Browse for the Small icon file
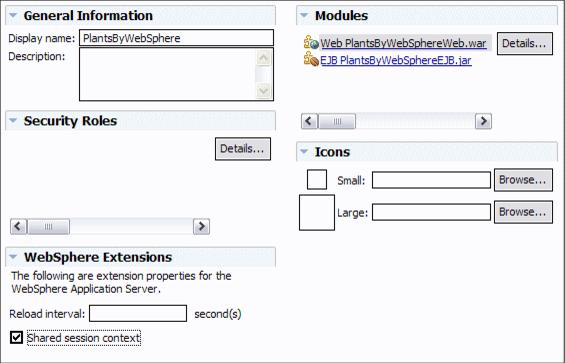Screen dimensions: 565x363 pyautogui.click(x=523, y=180)
